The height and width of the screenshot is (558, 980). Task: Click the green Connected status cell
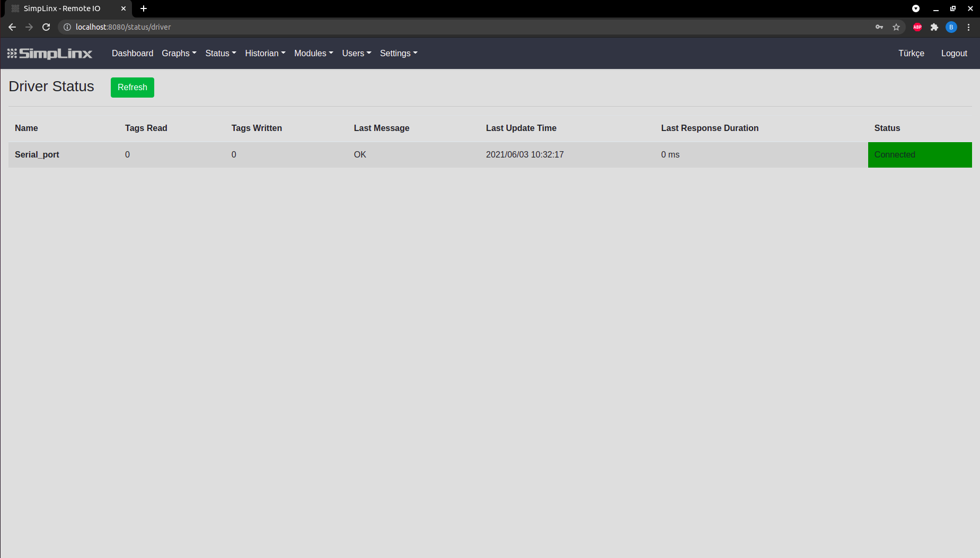(920, 155)
